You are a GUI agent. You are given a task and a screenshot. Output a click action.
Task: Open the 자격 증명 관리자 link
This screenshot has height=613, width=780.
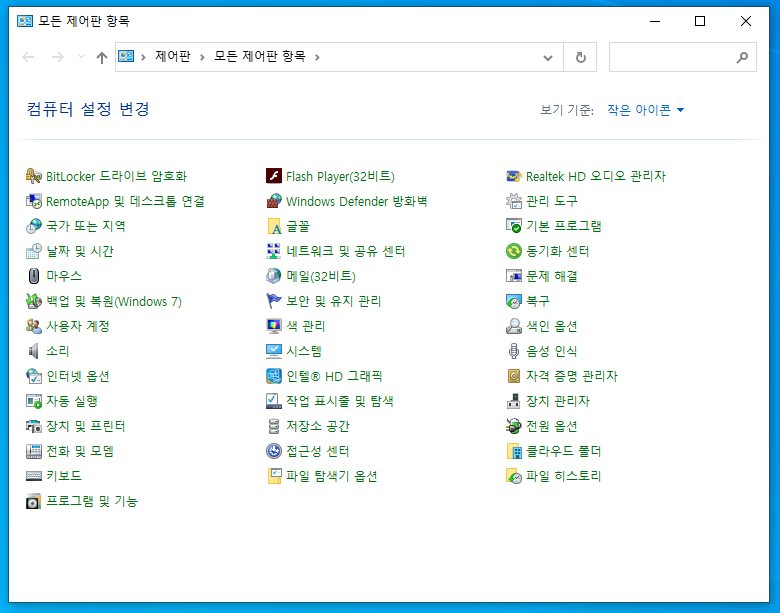click(572, 376)
